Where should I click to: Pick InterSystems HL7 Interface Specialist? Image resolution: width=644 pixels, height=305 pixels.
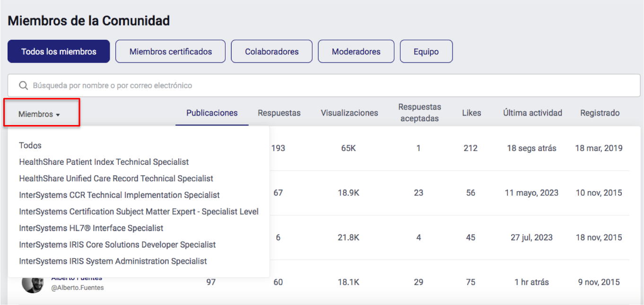(x=91, y=228)
